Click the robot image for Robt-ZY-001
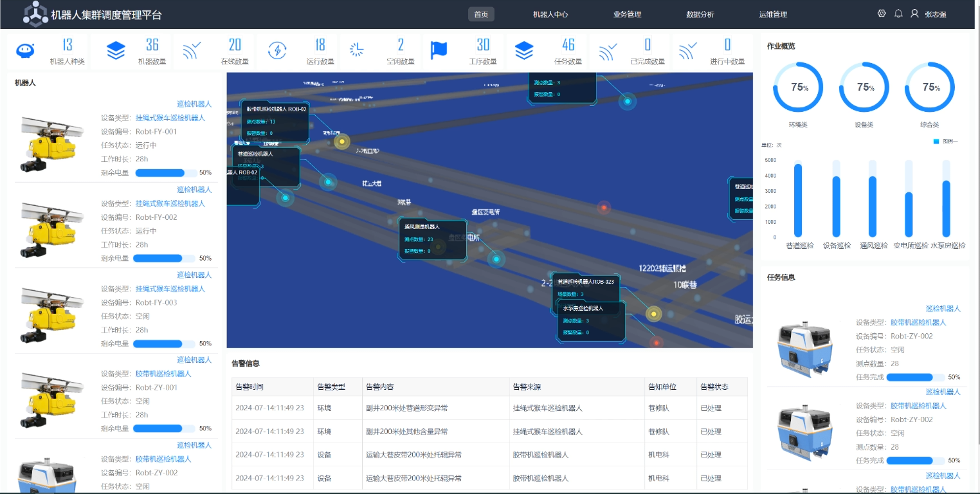The image size is (980, 494). click(51, 399)
